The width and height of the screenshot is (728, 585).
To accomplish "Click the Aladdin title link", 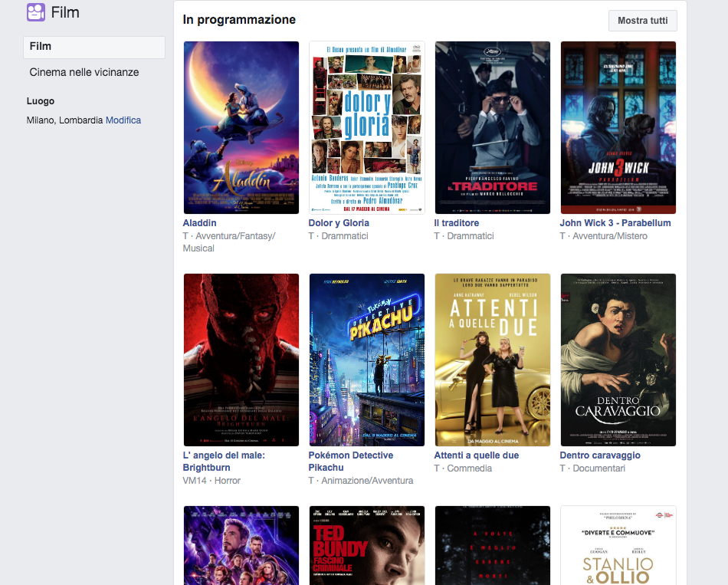I will click(x=200, y=223).
